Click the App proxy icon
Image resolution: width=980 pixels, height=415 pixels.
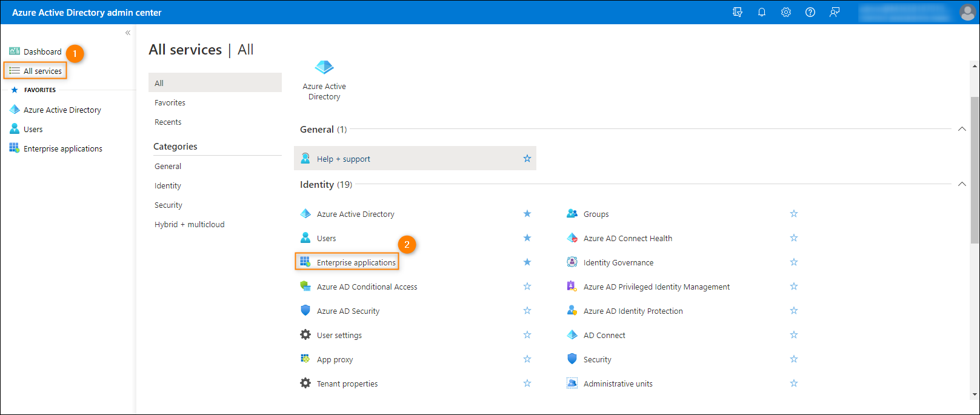pyautogui.click(x=305, y=359)
